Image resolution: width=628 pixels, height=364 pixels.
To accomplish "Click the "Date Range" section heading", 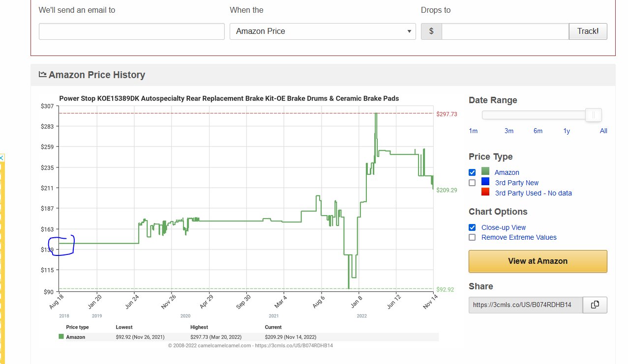I will click(x=493, y=100).
